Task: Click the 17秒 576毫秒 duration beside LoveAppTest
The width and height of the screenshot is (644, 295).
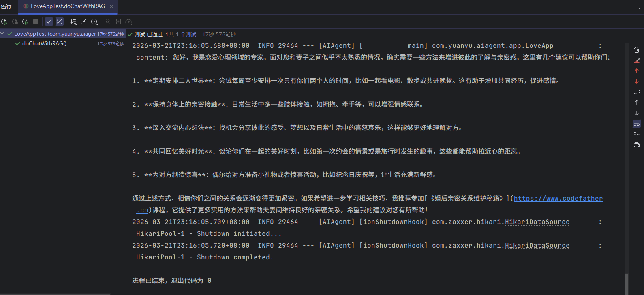Action: (x=111, y=34)
